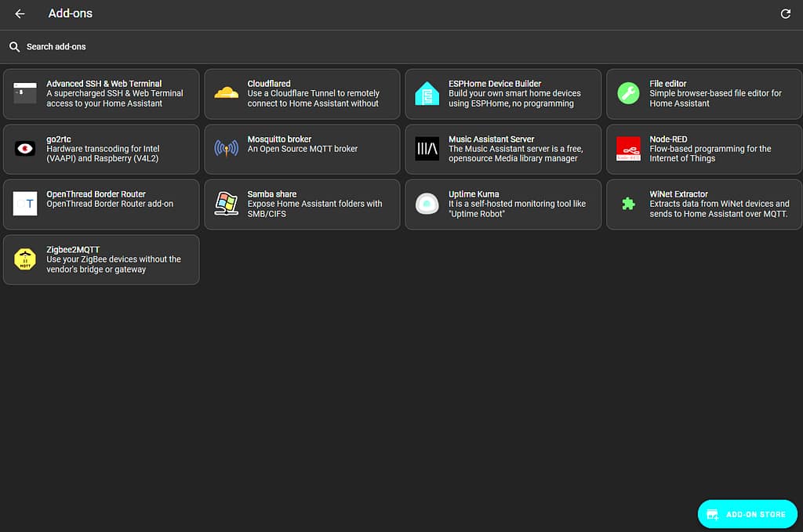Open the Add-on Store
This screenshot has height=532, width=803.
[x=747, y=514]
